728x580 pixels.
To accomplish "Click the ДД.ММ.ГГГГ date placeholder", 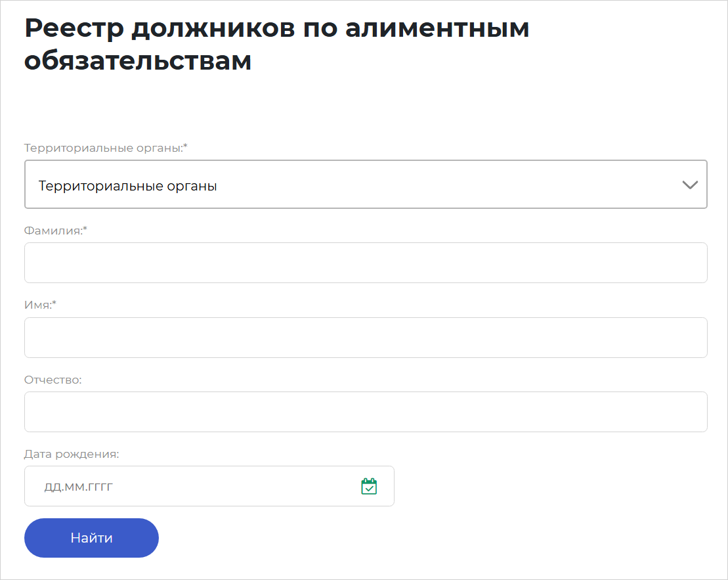I will click(83, 487).
